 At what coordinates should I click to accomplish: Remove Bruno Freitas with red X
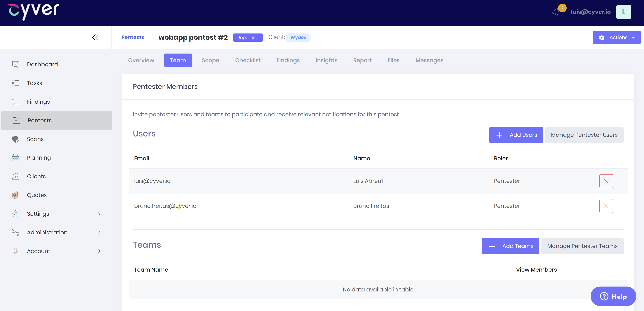[606, 206]
